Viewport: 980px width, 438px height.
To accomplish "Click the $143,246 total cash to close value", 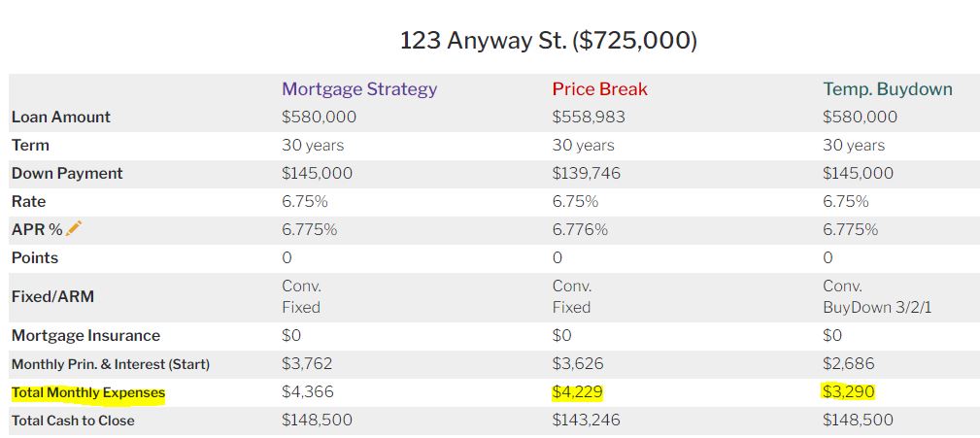I will point(586,421).
